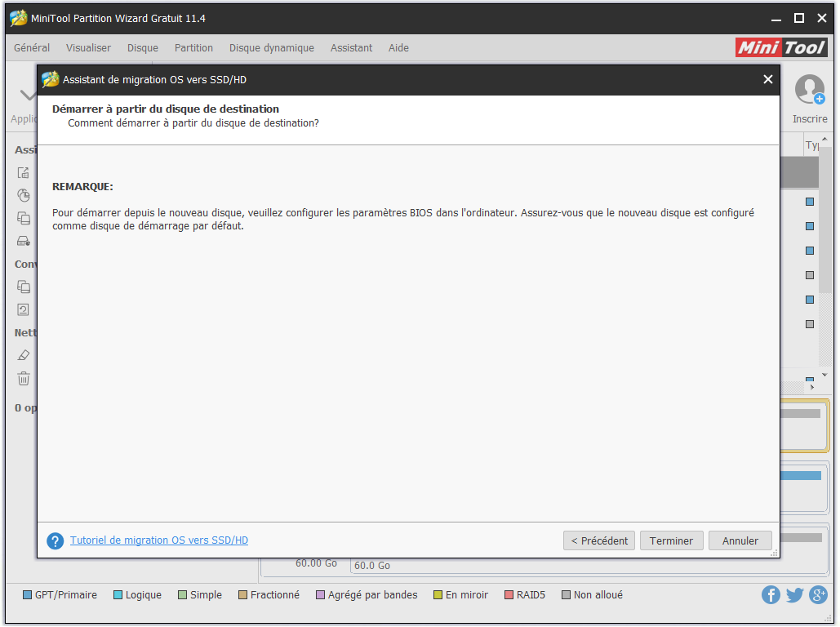Click the delete all partitions trash icon
This screenshot has height=627, width=840.
pyautogui.click(x=24, y=378)
